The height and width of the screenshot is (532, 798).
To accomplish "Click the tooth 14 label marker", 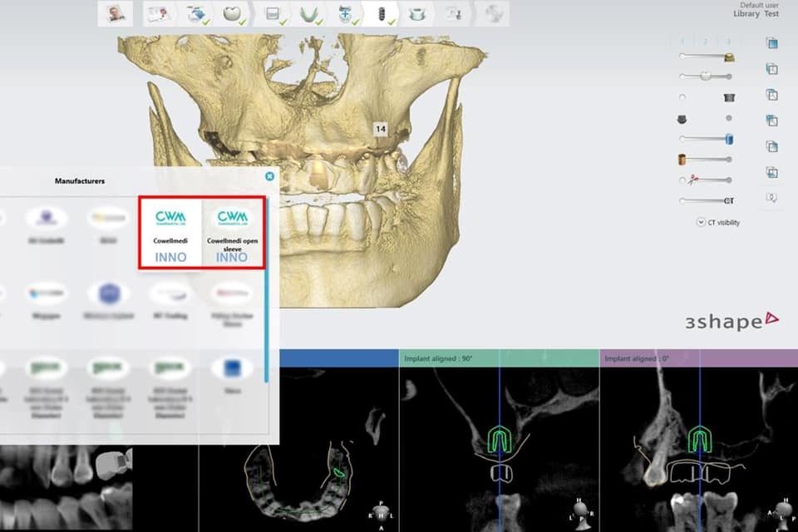I will pyautogui.click(x=381, y=129).
